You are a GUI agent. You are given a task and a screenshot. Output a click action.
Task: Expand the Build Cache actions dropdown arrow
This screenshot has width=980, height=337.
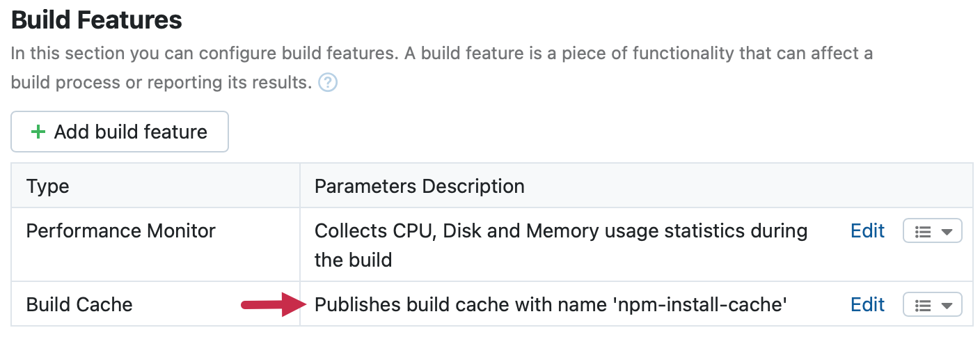[947, 305]
